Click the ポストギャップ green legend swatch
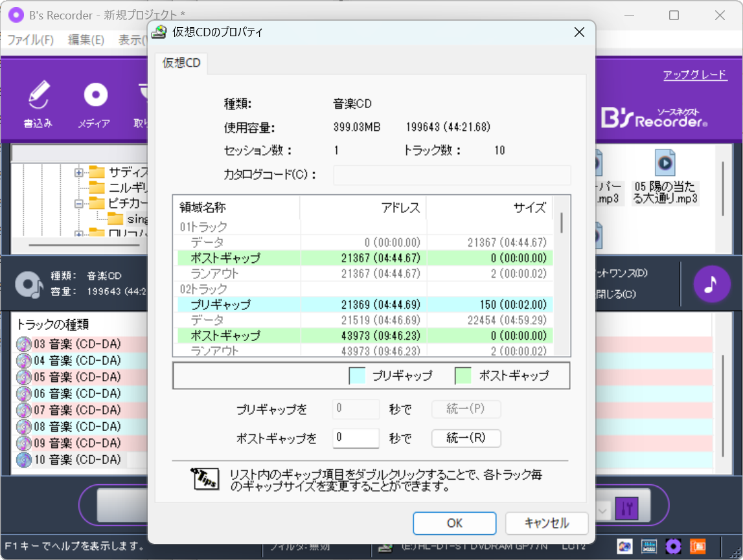Image resolution: width=743 pixels, height=560 pixels. (463, 375)
